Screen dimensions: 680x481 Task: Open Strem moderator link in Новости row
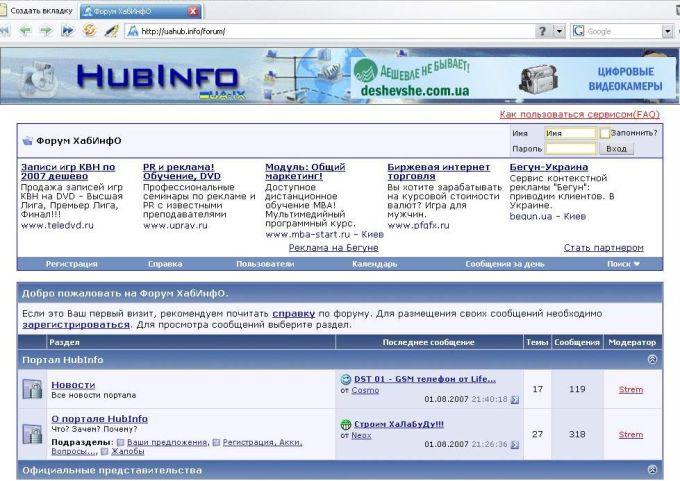click(x=631, y=389)
